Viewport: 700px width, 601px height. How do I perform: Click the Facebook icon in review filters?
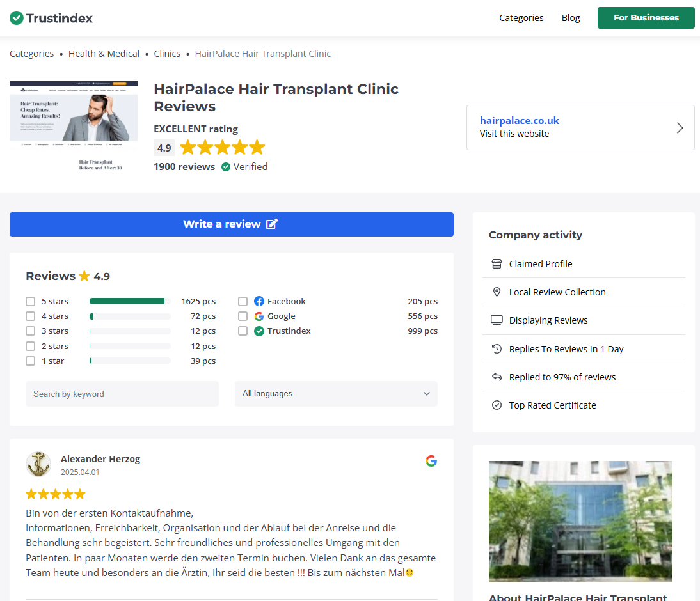coord(259,301)
